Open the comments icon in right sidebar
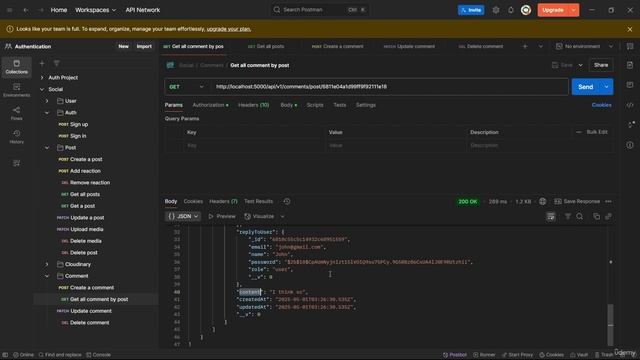The width and height of the screenshot is (640, 360). tap(630, 85)
